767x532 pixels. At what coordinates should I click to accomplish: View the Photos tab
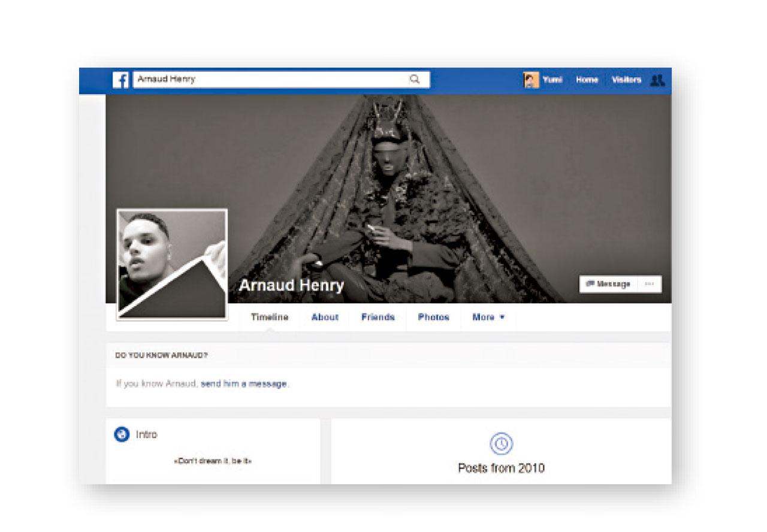[x=433, y=318]
